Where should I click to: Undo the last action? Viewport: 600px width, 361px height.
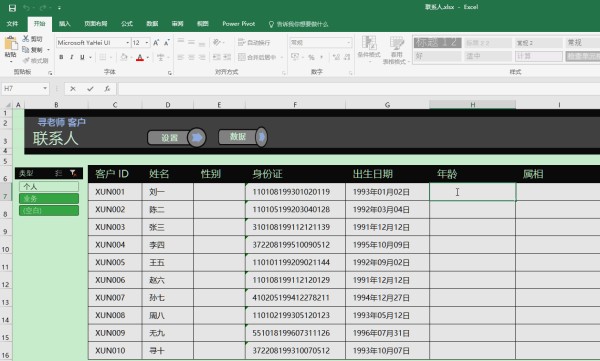click(26, 8)
